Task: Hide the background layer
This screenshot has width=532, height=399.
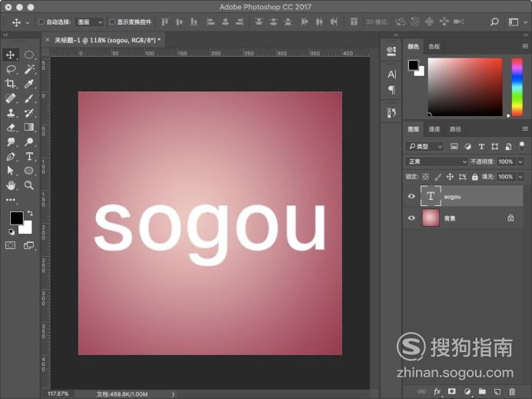Action: point(411,218)
